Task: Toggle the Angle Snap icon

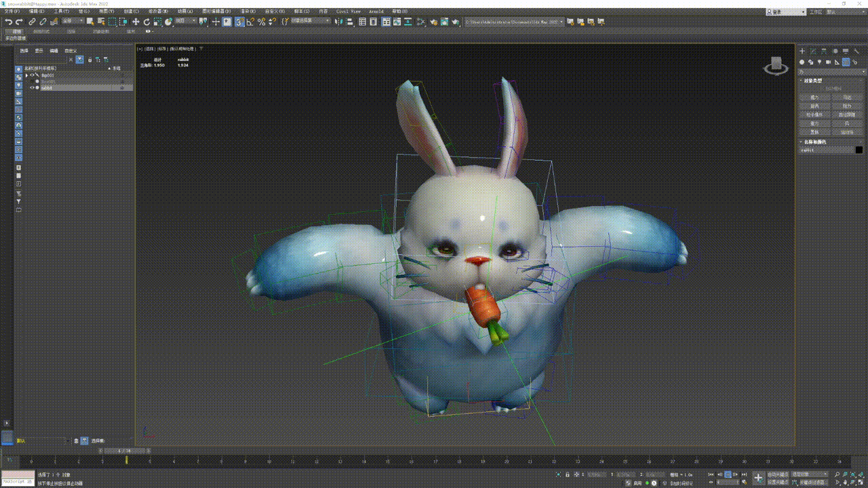Action: (x=250, y=22)
